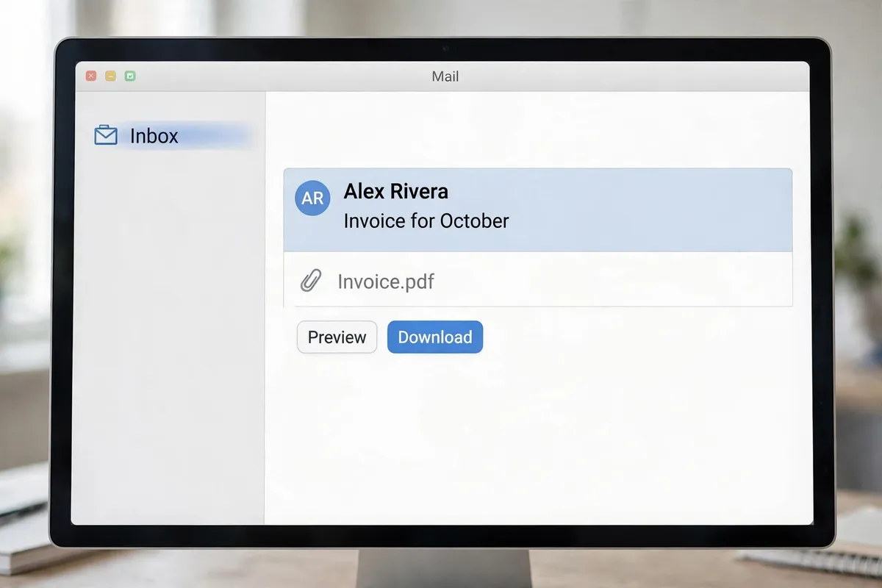Click the AR sender avatar
Screen dimensions: 882x588
click(x=312, y=198)
